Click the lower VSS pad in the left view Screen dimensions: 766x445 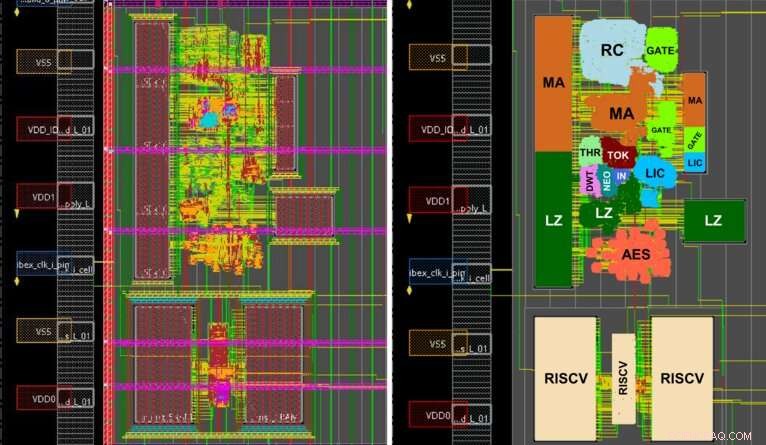coord(44,331)
